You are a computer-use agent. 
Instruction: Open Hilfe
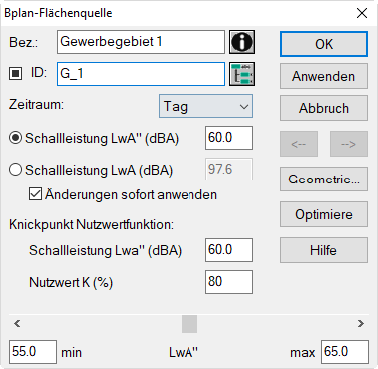324,250
